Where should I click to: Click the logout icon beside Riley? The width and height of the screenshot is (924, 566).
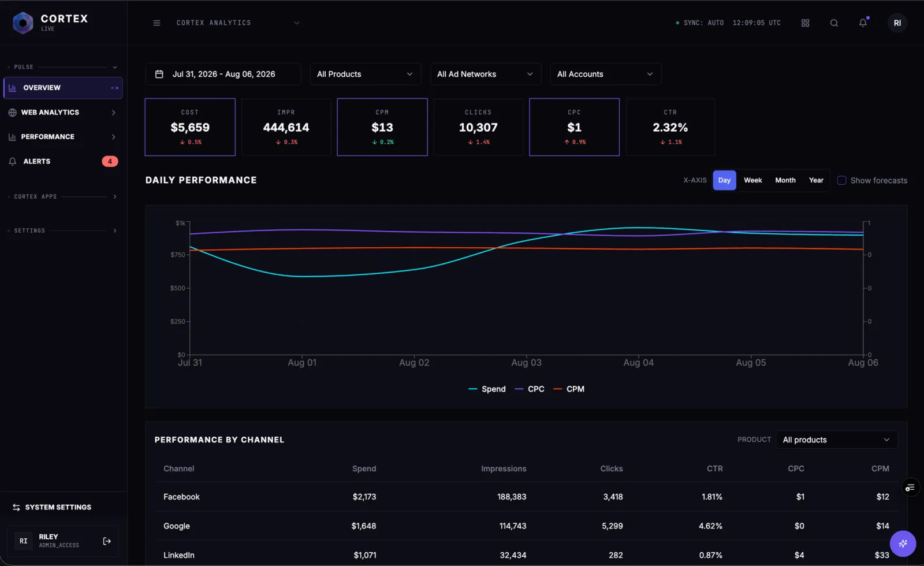[107, 541]
